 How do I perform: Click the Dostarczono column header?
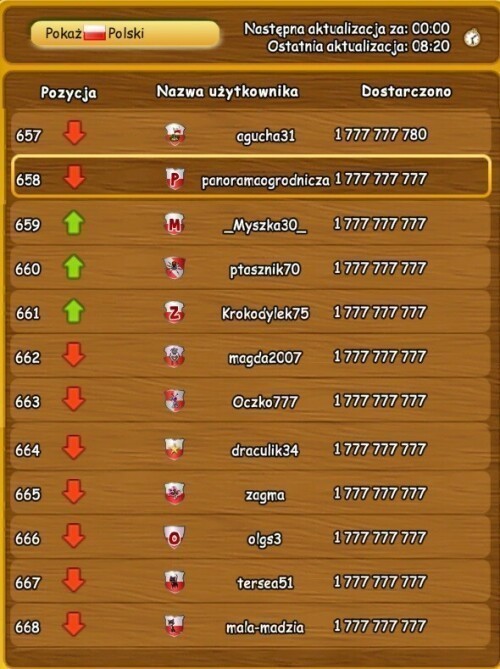[x=406, y=91]
